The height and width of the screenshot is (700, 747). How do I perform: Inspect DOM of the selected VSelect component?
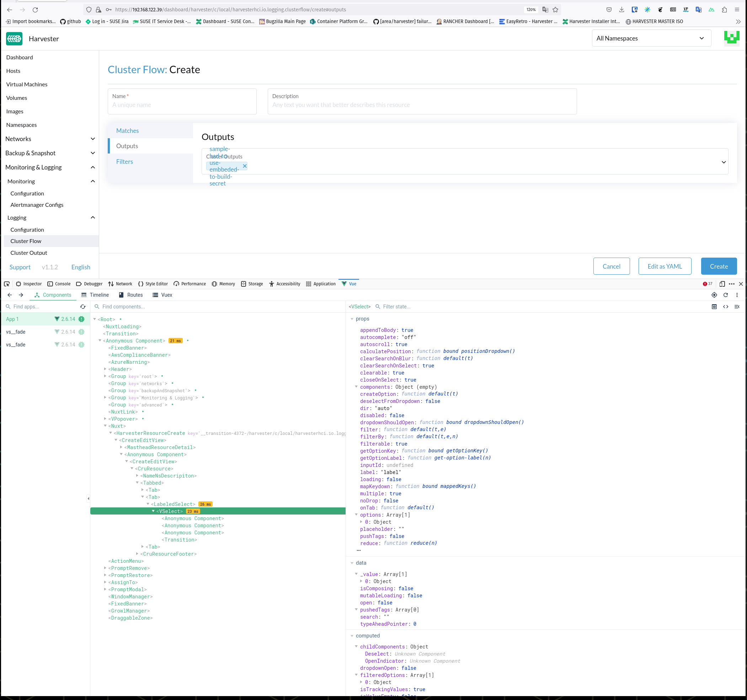(x=726, y=307)
